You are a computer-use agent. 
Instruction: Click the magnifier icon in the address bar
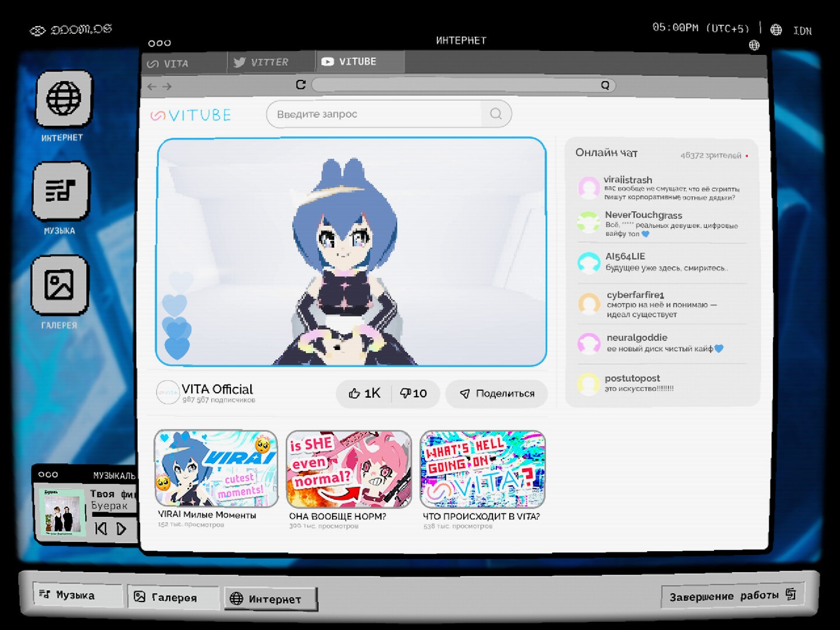pyautogui.click(x=605, y=86)
